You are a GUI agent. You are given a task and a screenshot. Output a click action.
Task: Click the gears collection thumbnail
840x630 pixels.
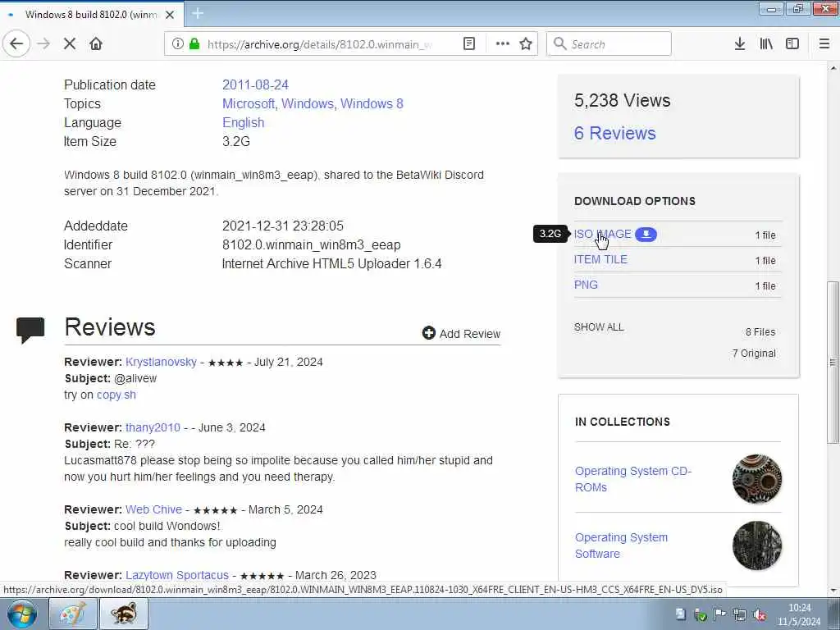click(x=757, y=479)
